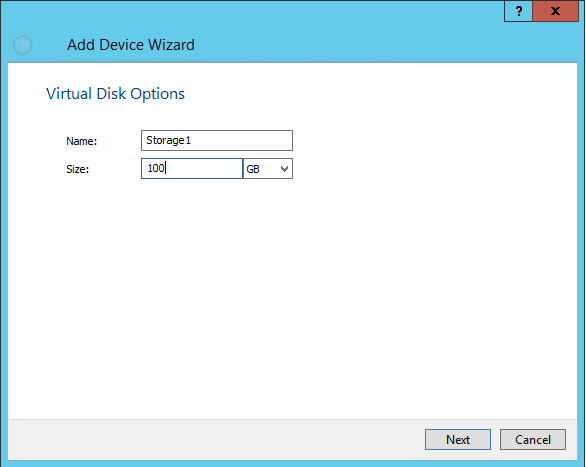586x467 pixels.
Task: Select the GB text in unit combo box
Action: 253,169
